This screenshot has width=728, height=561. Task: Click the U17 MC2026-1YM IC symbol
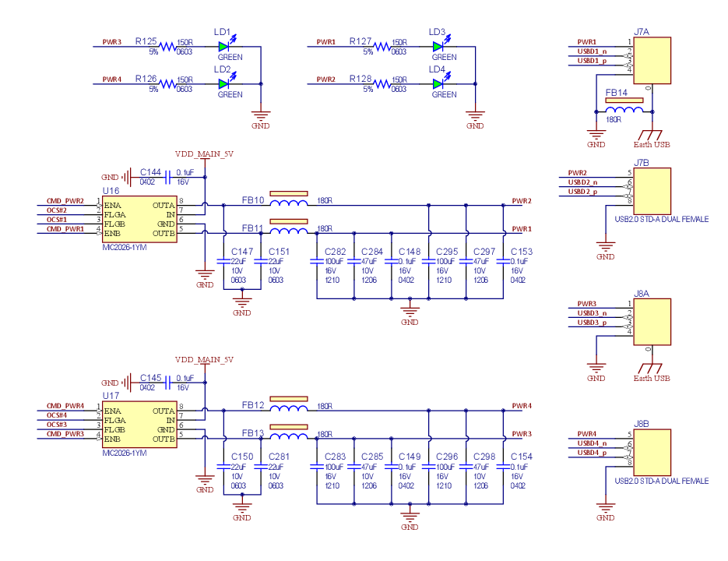[x=139, y=425]
